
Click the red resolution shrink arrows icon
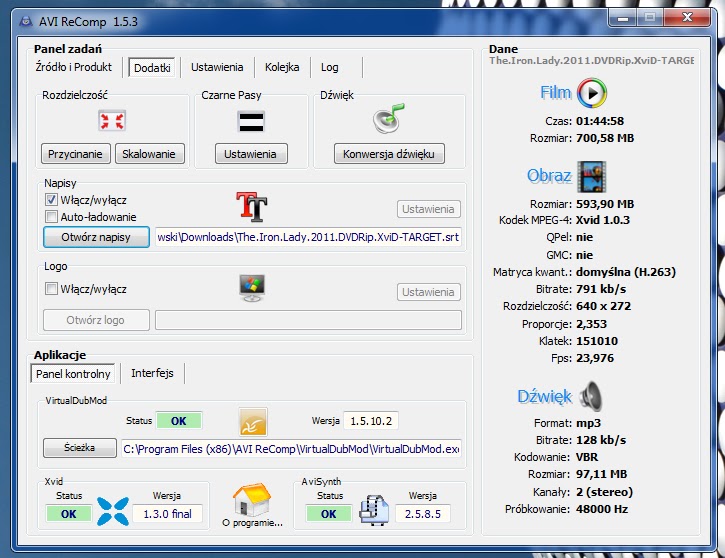(112, 122)
